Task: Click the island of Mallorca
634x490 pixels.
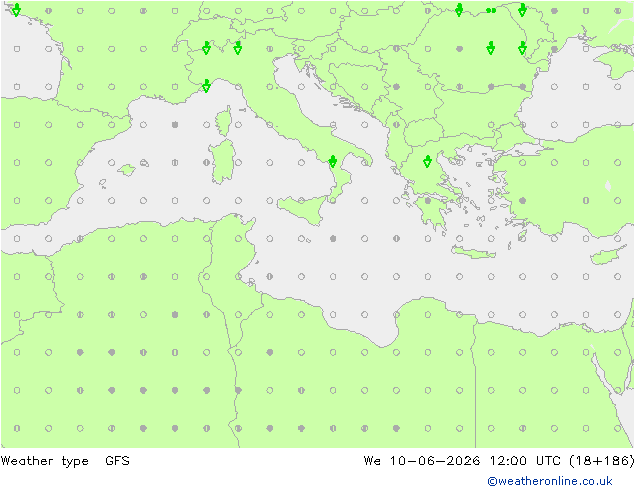Action: (x=127, y=170)
